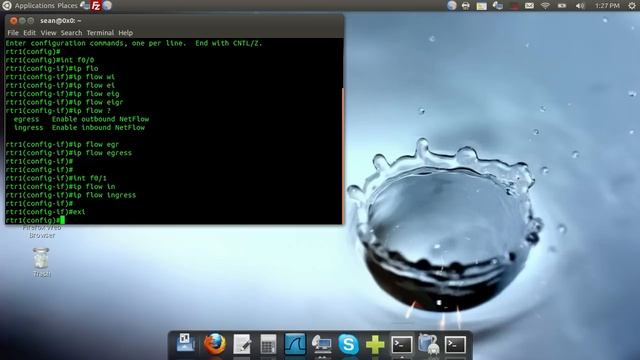This screenshot has height=360, width=640.
Task: Launch Skype from the dock
Action: coord(348,344)
